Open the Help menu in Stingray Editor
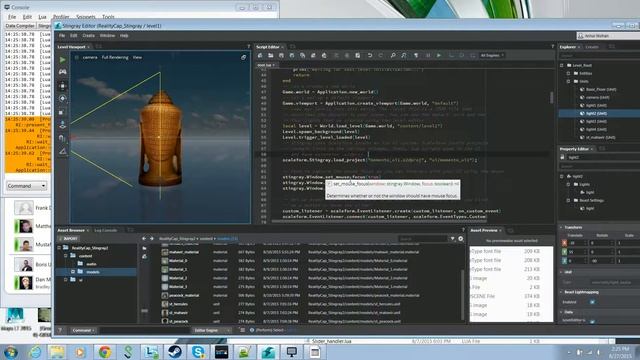 pos(124,36)
